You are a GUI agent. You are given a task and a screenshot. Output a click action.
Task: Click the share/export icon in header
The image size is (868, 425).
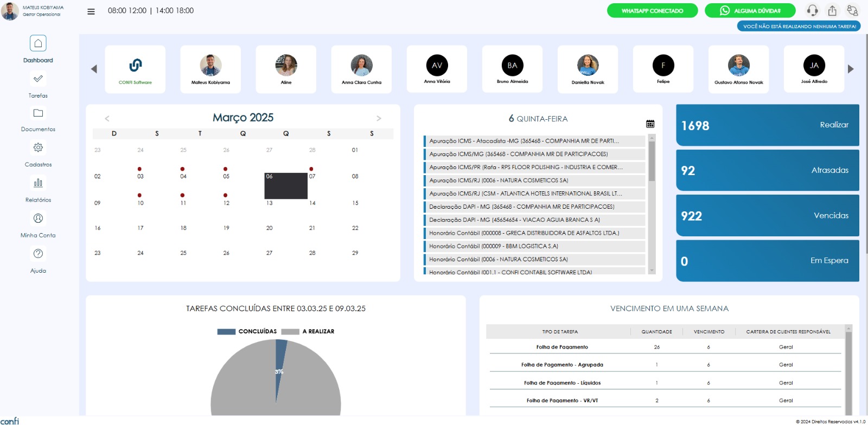click(x=832, y=10)
